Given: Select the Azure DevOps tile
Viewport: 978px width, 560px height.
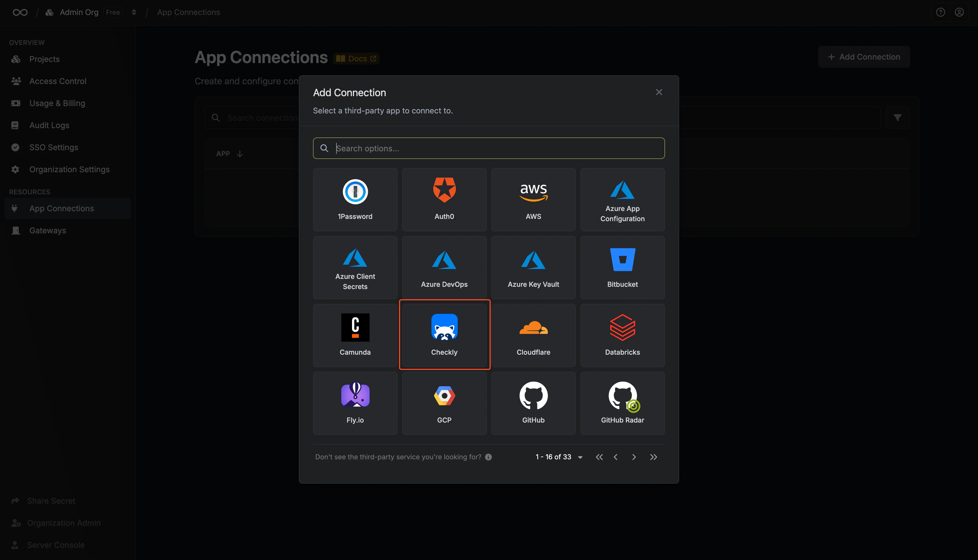Looking at the screenshot, I should pos(444,268).
